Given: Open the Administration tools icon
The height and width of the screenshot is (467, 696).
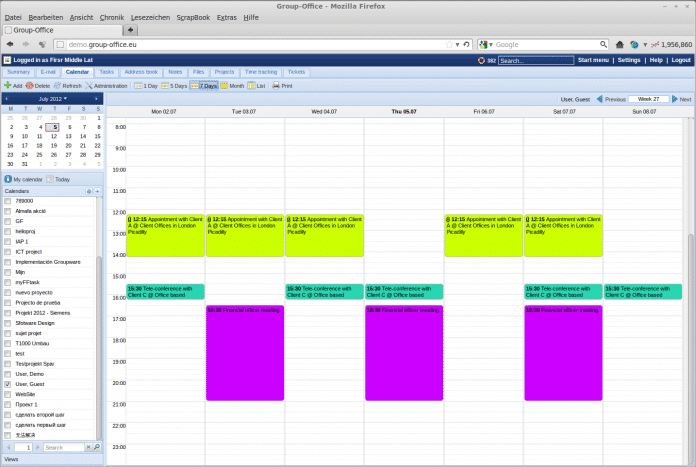Looking at the screenshot, I should 89,86.
